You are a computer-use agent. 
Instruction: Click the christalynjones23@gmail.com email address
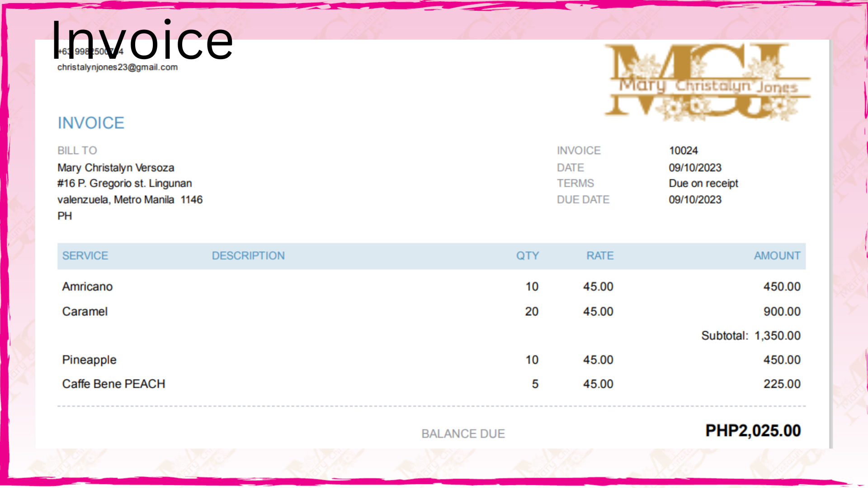click(x=118, y=67)
